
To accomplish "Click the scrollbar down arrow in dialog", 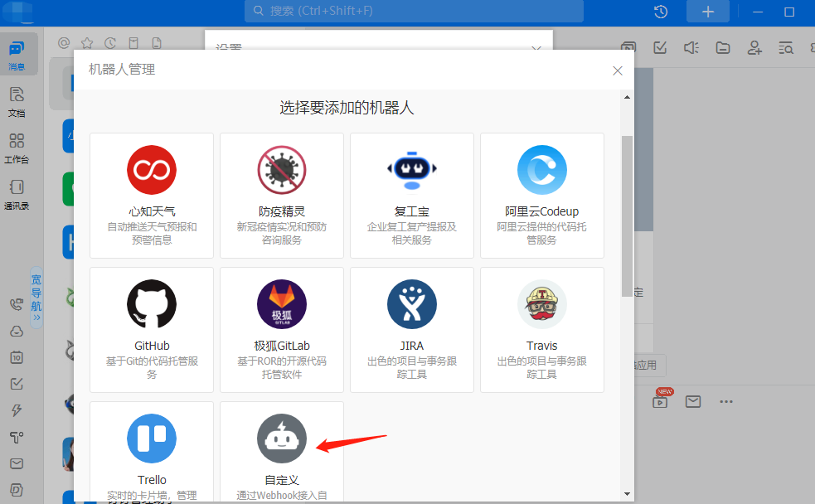I will (x=627, y=494).
